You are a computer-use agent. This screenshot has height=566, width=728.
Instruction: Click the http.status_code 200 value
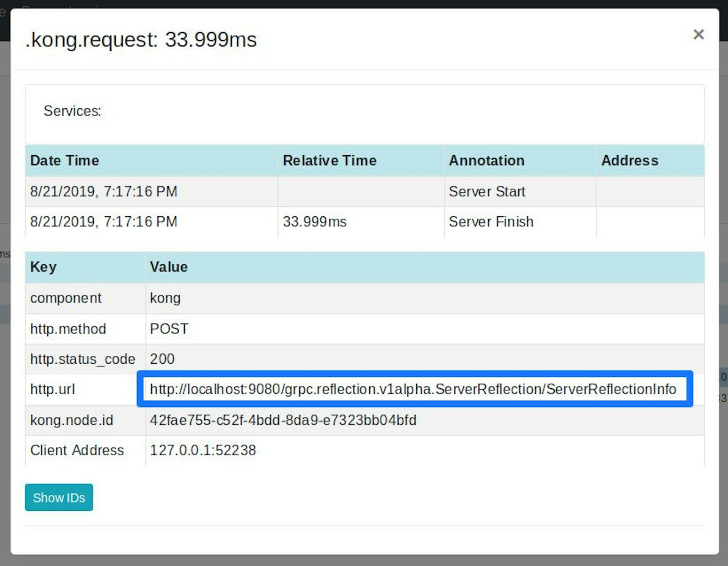pyautogui.click(x=162, y=359)
